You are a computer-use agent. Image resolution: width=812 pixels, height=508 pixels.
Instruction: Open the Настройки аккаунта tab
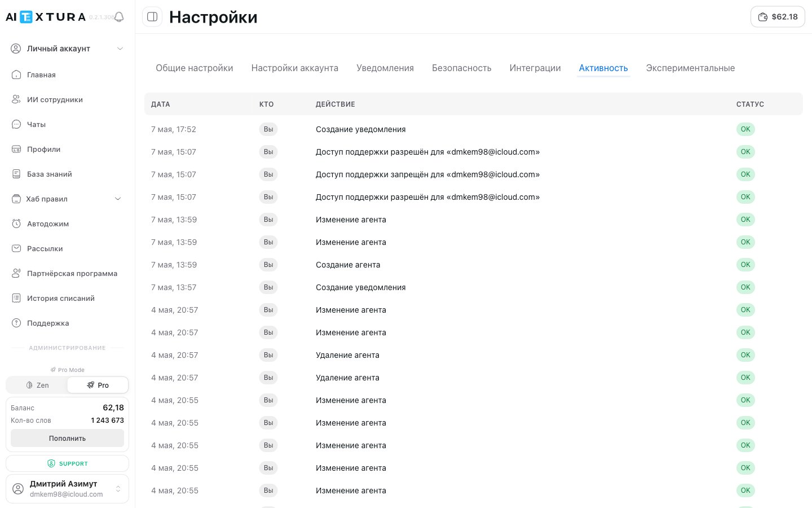295,68
